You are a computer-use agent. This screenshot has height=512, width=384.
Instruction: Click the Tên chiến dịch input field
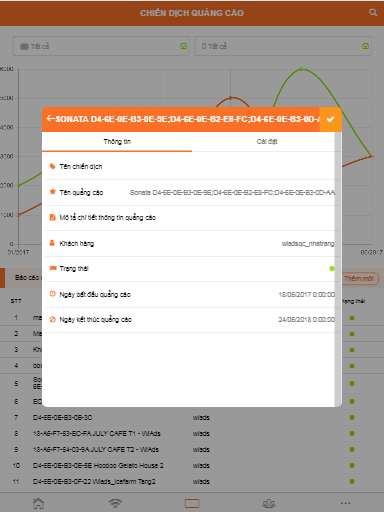192,166
